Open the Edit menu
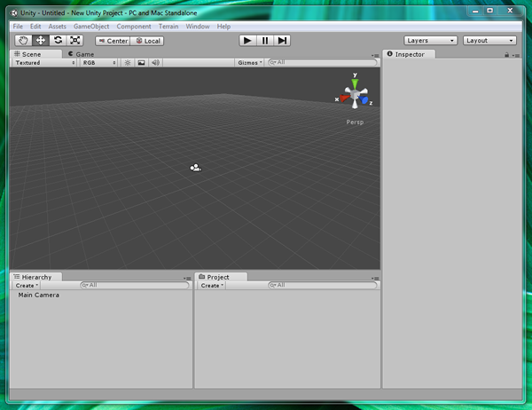 (35, 27)
